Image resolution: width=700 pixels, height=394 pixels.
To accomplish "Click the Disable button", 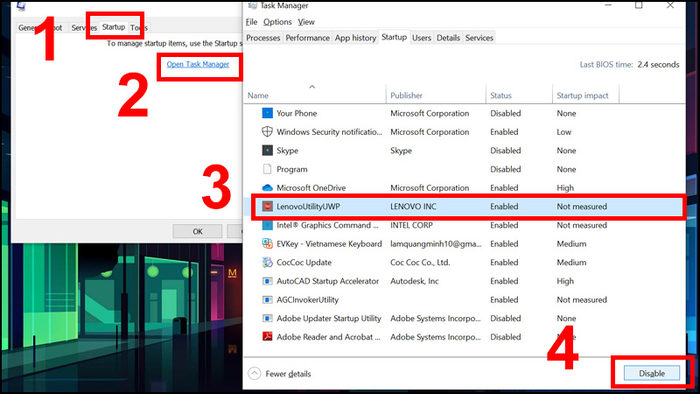I will [x=652, y=373].
